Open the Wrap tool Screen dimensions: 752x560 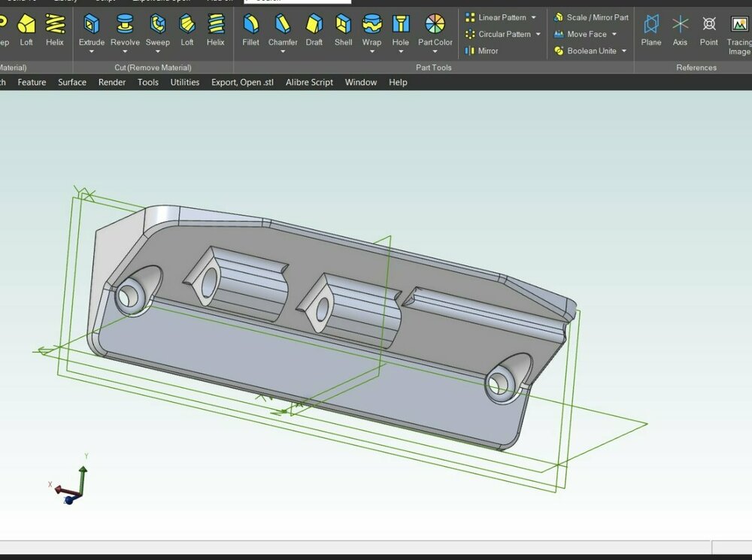[x=371, y=30]
